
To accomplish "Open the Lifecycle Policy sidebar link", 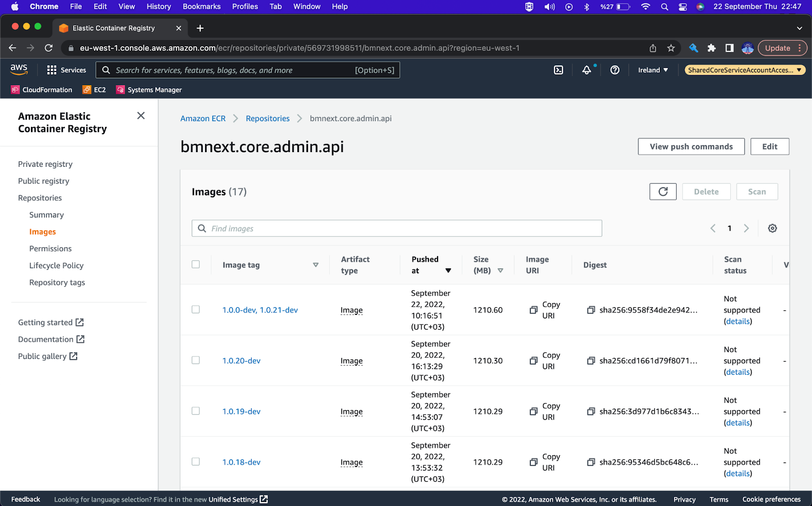I will 56,265.
